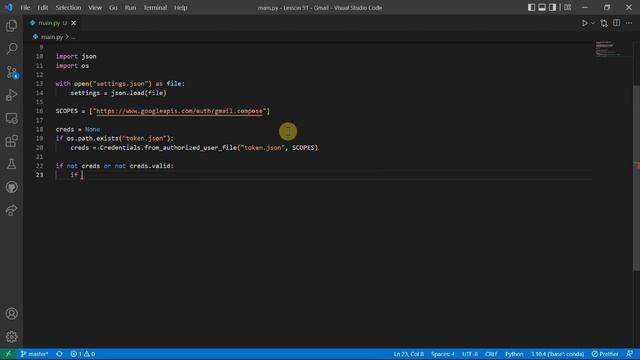Viewport: 640px width, 360px height.
Task: Expand the run button dropdown arrow
Action: pyautogui.click(x=593, y=23)
